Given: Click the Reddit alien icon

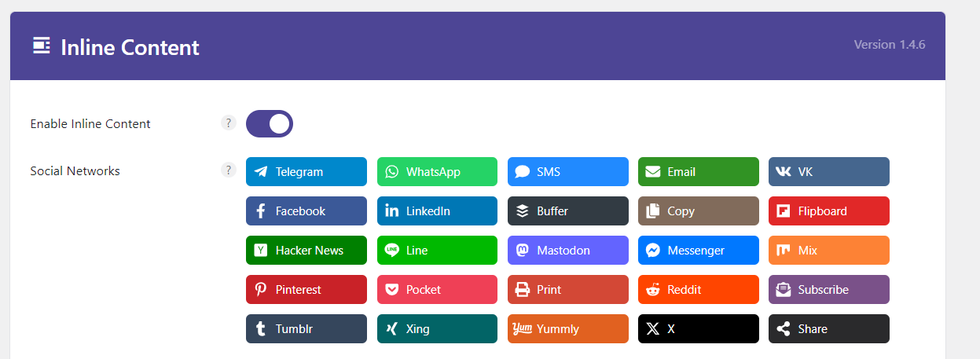Looking at the screenshot, I should click(x=652, y=290).
